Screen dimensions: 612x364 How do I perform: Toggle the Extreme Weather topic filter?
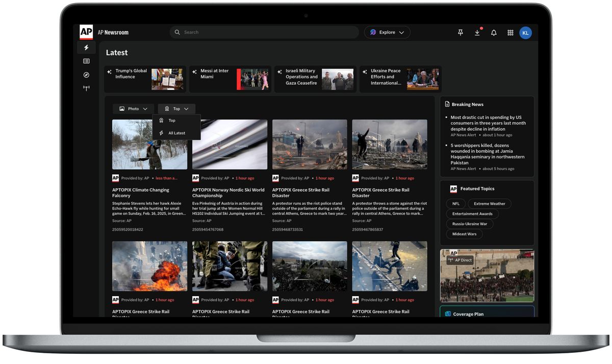pos(489,203)
